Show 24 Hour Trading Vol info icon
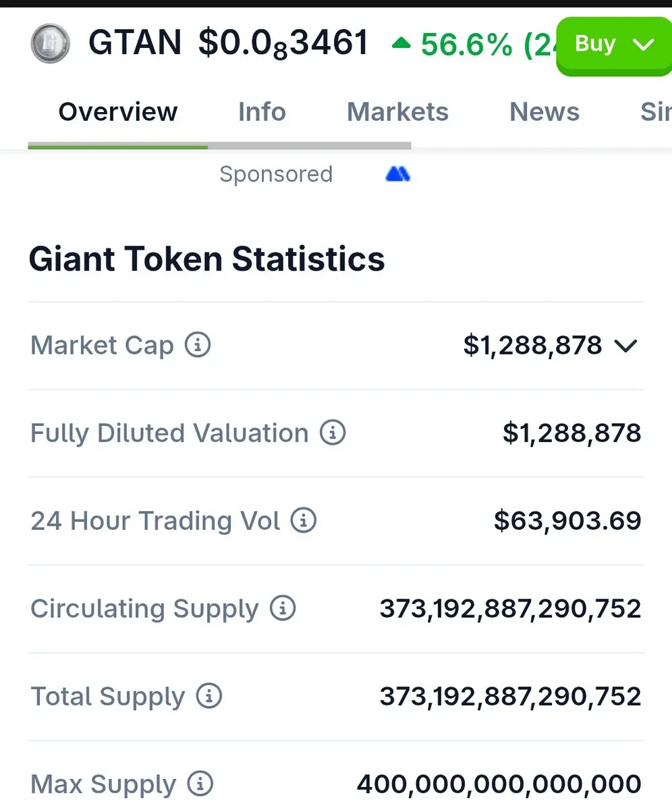672x810 pixels. pyautogui.click(x=304, y=520)
